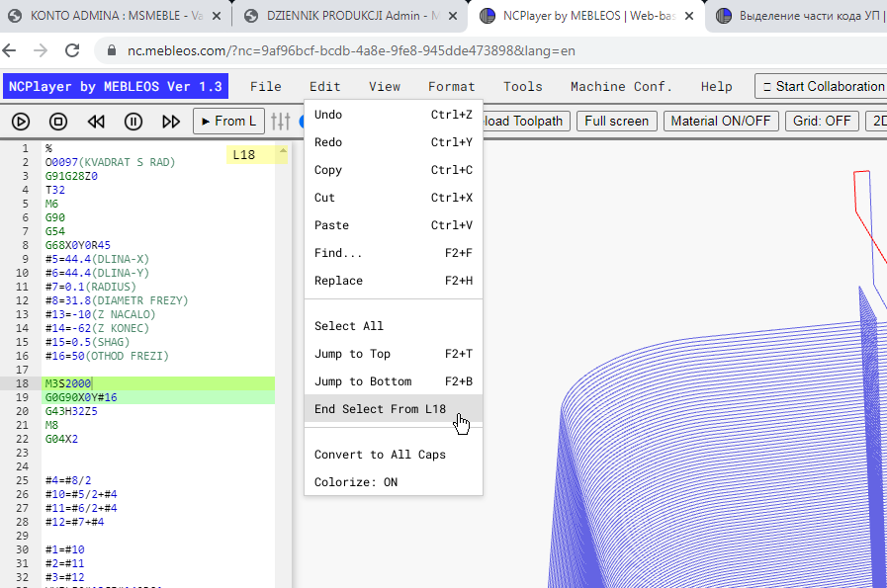Screen dimensions: 887x588
Task: Click the browser address bar URL
Action: 351,50
